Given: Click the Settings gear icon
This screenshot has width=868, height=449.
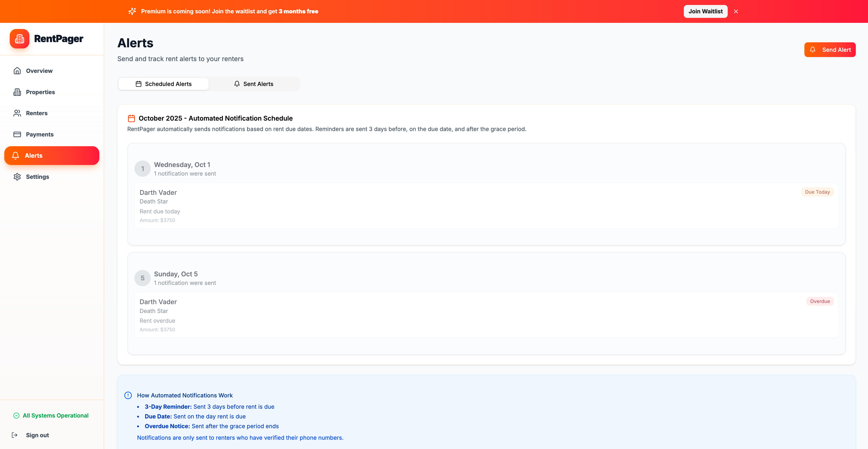Looking at the screenshot, I should tap(17, 177).
